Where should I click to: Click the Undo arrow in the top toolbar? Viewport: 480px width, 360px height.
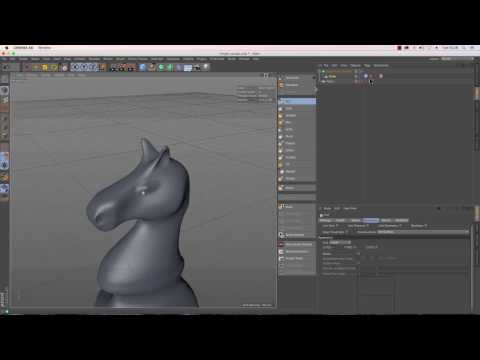pos(5,67)
